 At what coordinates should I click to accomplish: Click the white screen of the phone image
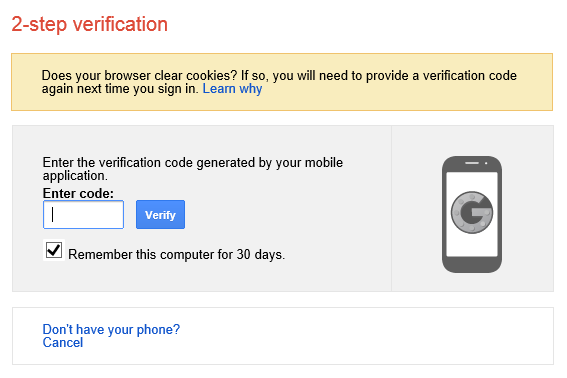(472, 215)
